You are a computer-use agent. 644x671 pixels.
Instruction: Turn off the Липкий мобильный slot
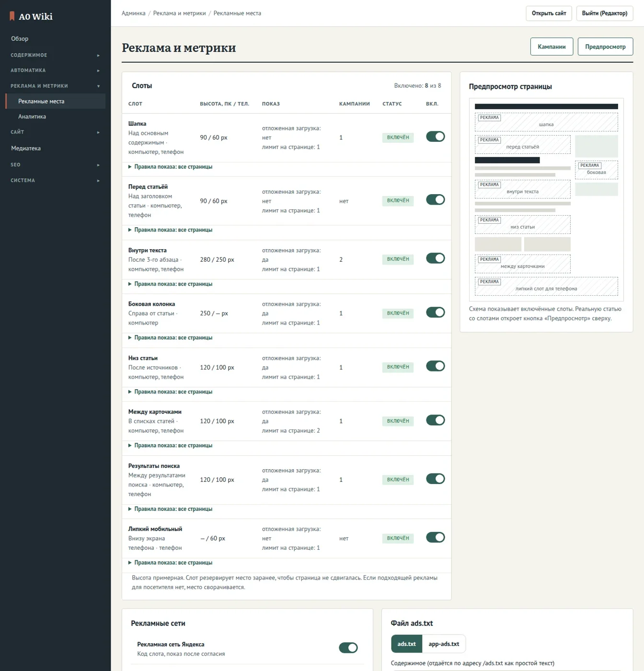click(x=435, y=537)
